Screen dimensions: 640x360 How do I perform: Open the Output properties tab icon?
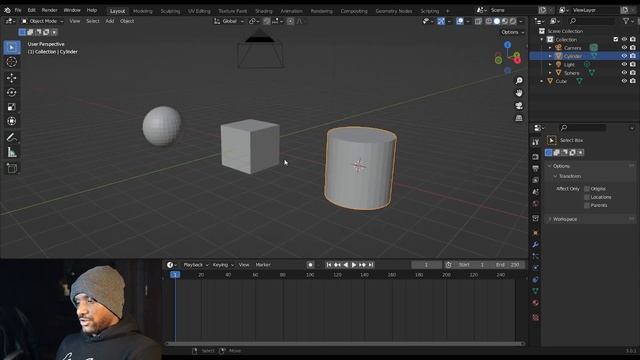pyautogui.click(x=536, y=169)
